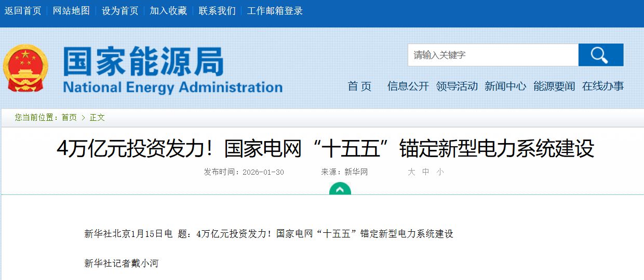Open 网站地图 site map link

click(71, 11)
